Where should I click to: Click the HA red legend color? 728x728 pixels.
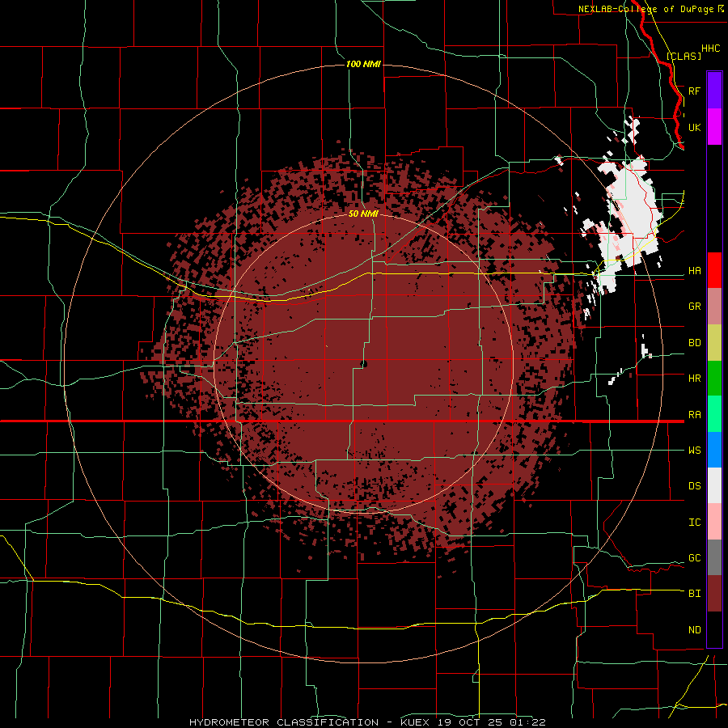(714, 270)
